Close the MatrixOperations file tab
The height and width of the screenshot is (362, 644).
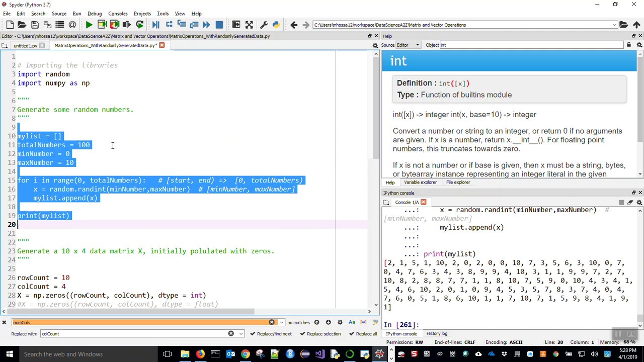click(x=162, y=45)
